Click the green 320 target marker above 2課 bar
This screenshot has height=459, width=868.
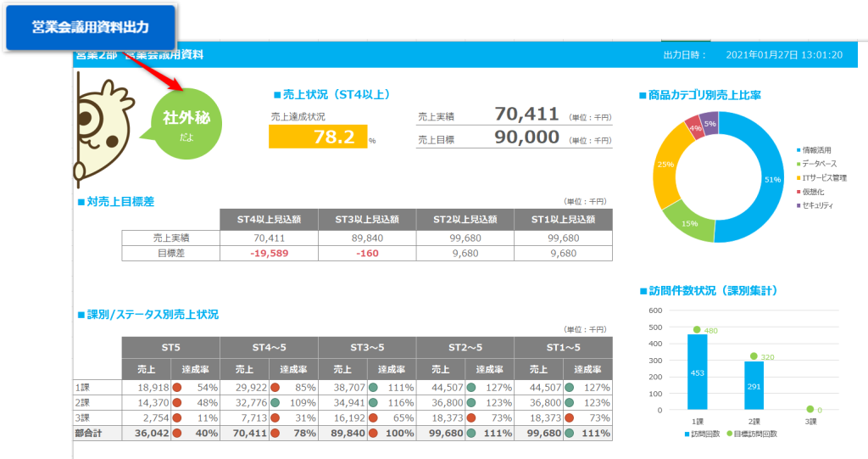click(x=754, y=356)
